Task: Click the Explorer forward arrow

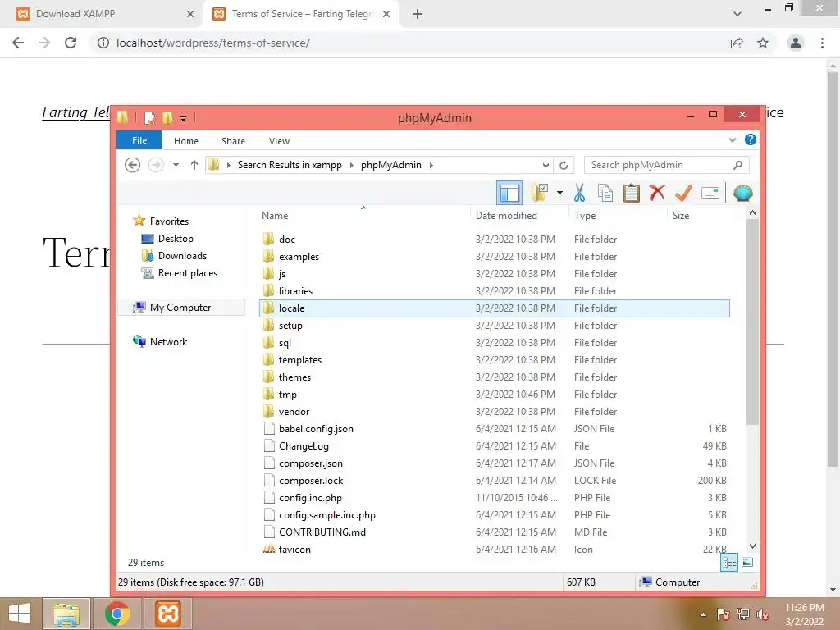Action: click(156, 165)
